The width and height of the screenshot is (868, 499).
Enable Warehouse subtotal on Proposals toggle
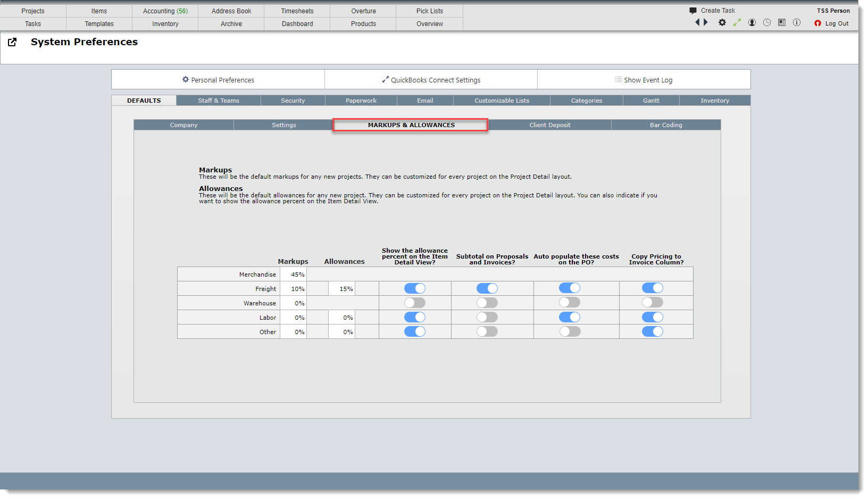pyautogui.click(x=487, y=303)
